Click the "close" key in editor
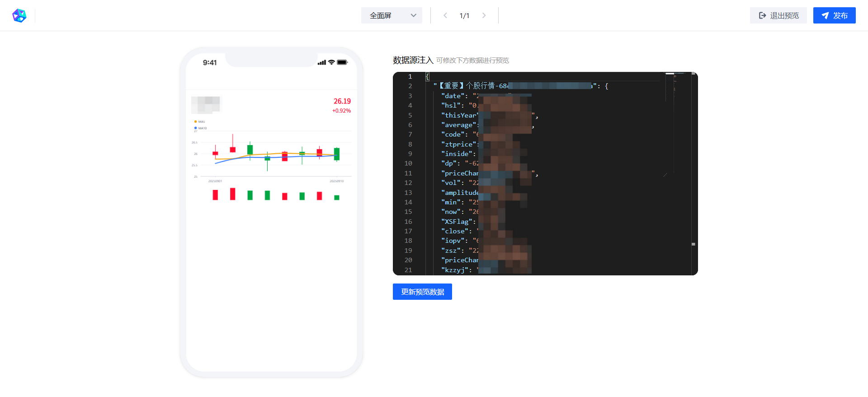The height and width of the screenshot is (397, 868). [455, 231]
